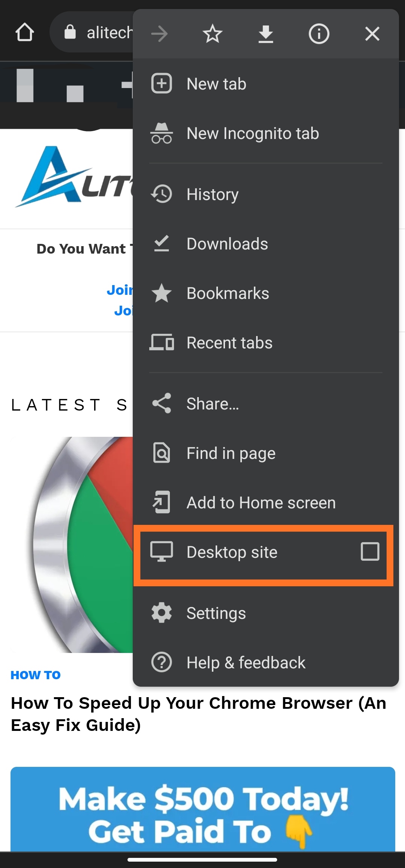This screenshot has width=405, height=868.
Task: Open Help & feedback entry
Action: click(x=266, y=662)
